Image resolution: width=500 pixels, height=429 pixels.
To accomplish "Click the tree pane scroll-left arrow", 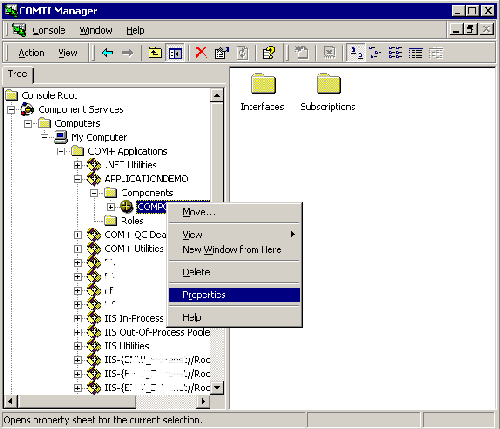I will pyautogui.click(x=10, y=401).
